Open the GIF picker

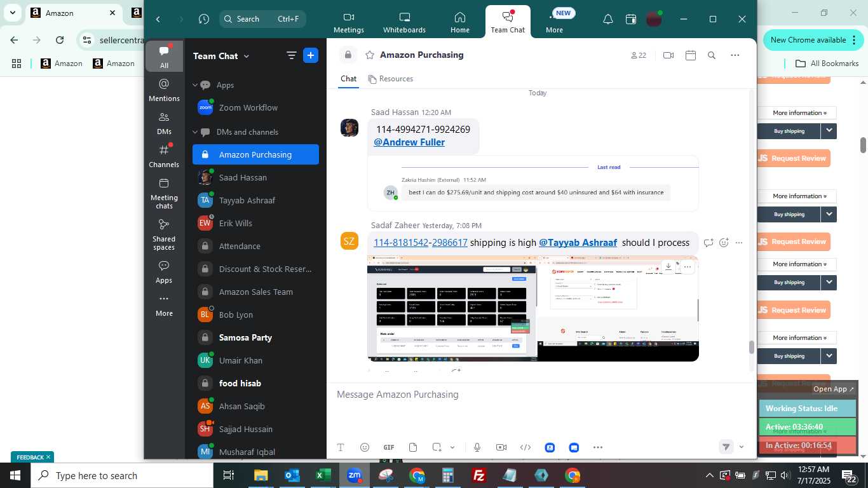tap(389, 447)
